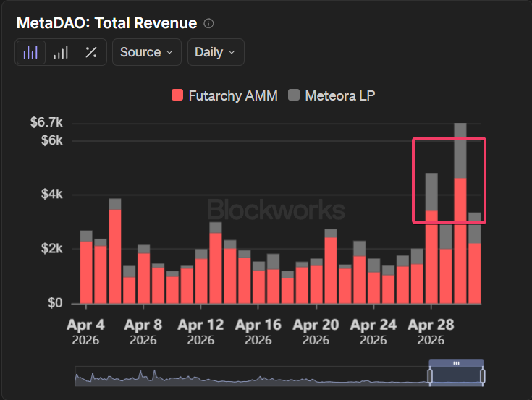The height and width of the screenshot is (400, 532).
Task: Click the tallest bar reaching $6.7k
Action: pos(460,213)
